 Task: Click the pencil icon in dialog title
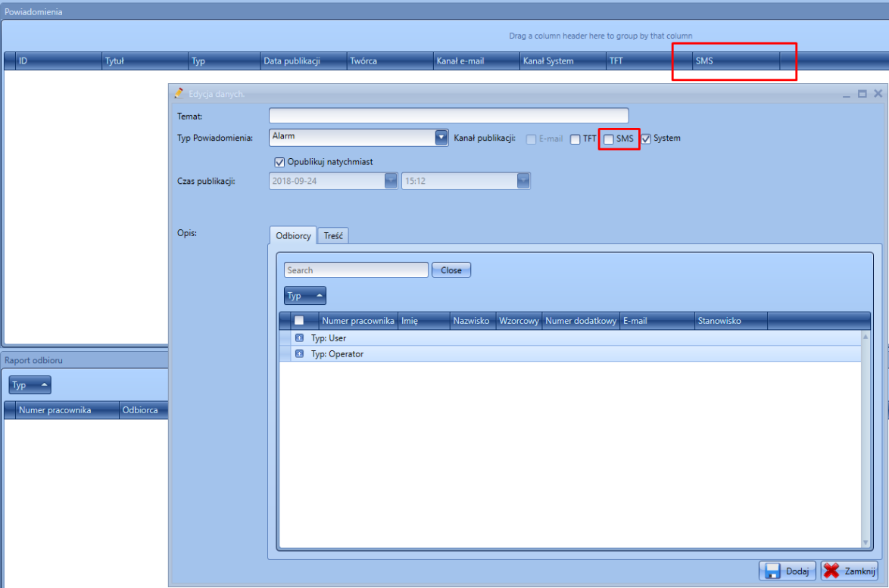click(x=179, y=93)
